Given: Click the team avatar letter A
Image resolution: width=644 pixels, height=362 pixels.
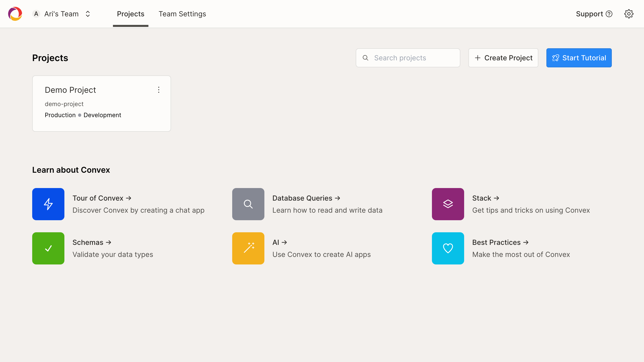Looking at the screenshot, I should click(36, 14).
